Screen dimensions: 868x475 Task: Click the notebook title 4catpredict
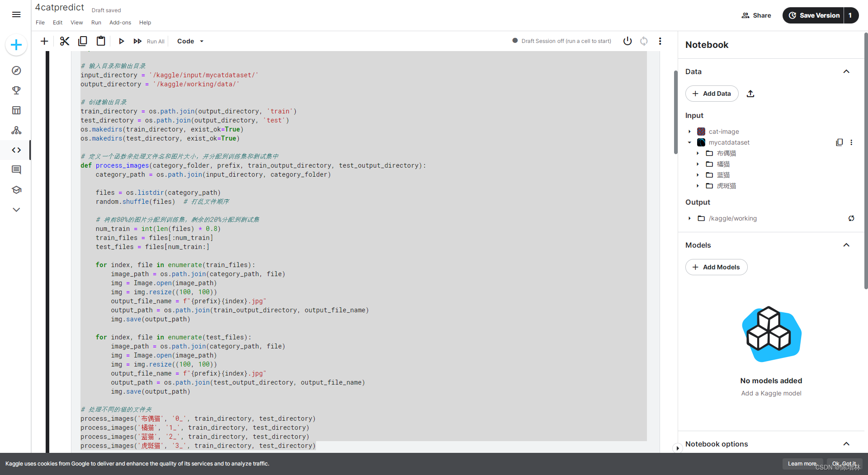[60, 8]
